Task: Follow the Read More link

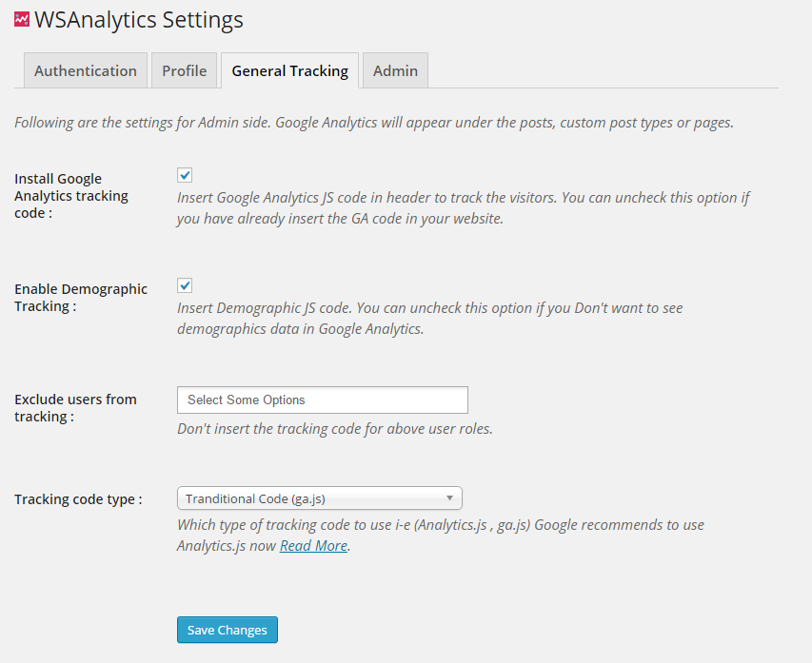Action: point(313,545)
